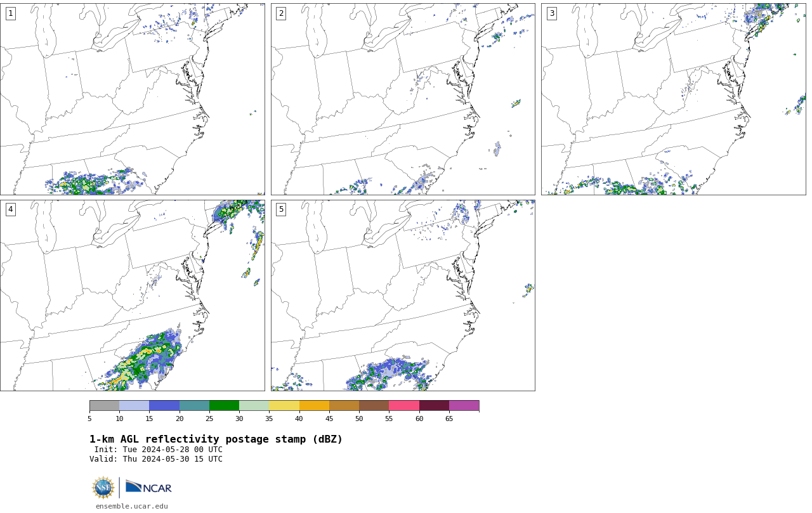The image size is (812, 513).
Task: Open ensemble member 5 map panel
Action: click(403, 295)
